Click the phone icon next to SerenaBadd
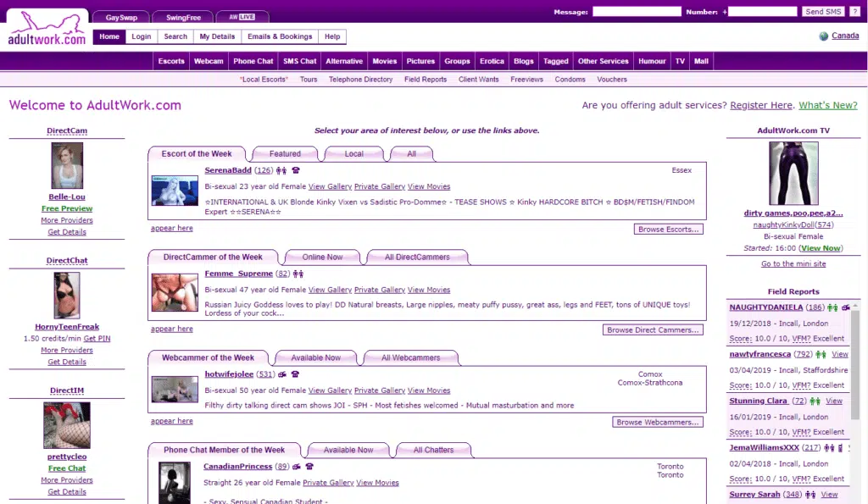 point(296,170)
